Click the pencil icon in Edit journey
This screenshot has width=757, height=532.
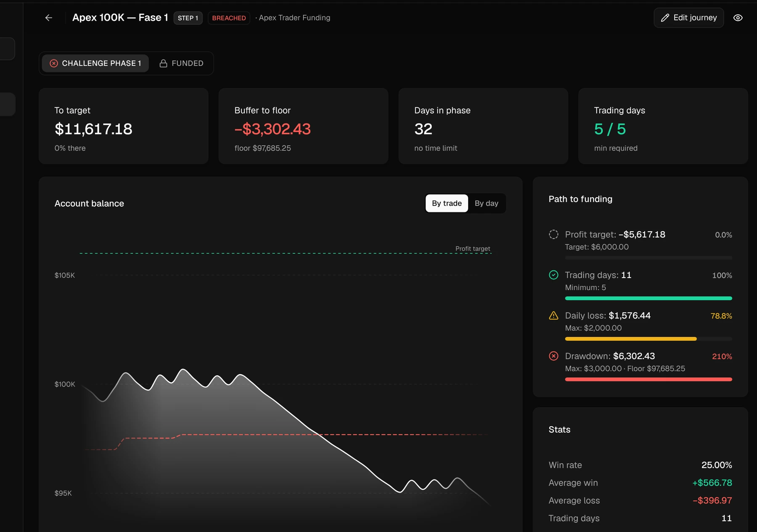665,18
